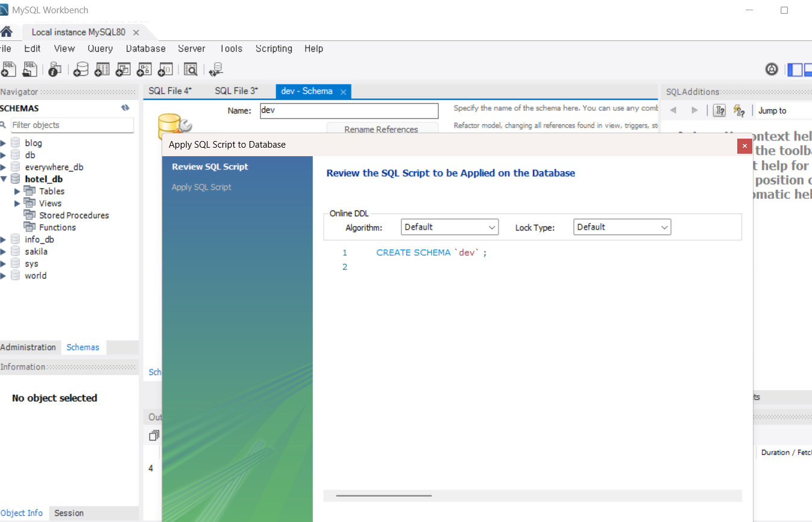Screen dimensions: 812x522
Task: Select the sys schema
Action: tap(31, 263)
